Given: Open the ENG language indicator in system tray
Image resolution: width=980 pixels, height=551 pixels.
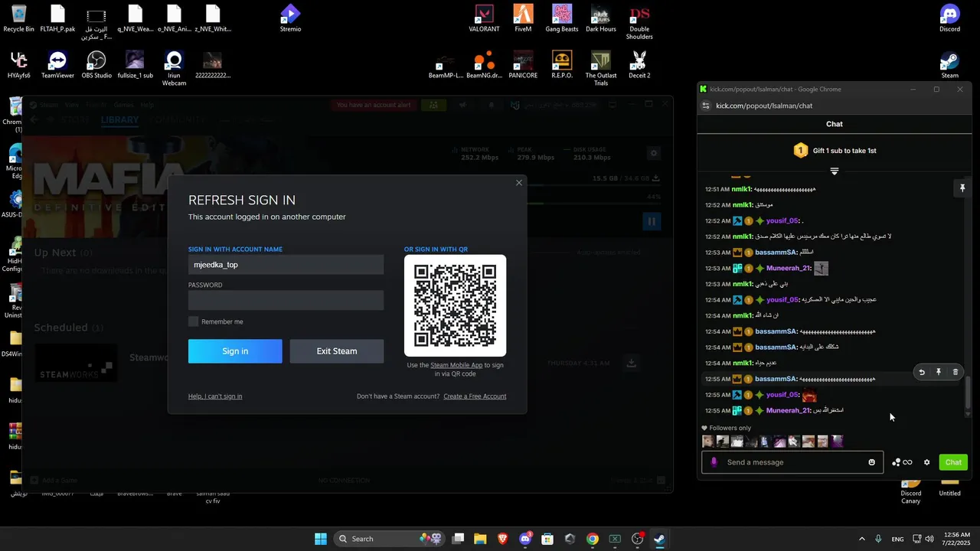Looking at the screenshot, I should pyautogui.click(x=897, y=539).
